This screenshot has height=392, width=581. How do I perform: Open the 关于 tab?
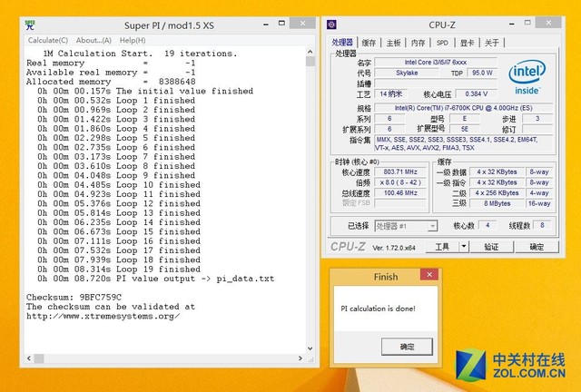tap(491, 43)
